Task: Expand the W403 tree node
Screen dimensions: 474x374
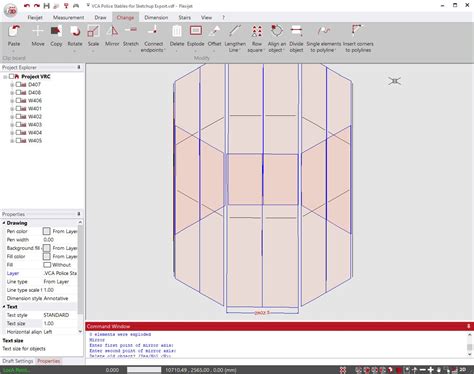Action: (x=12, y=125)
